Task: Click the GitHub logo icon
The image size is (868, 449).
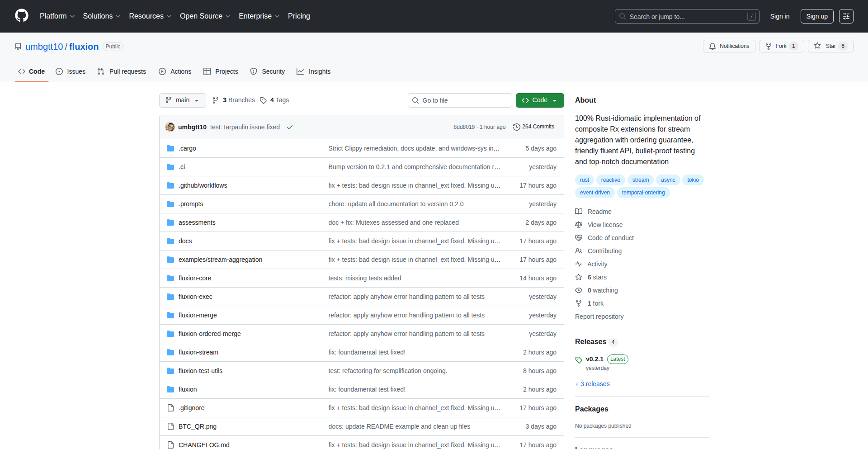Action: point(22,16)
